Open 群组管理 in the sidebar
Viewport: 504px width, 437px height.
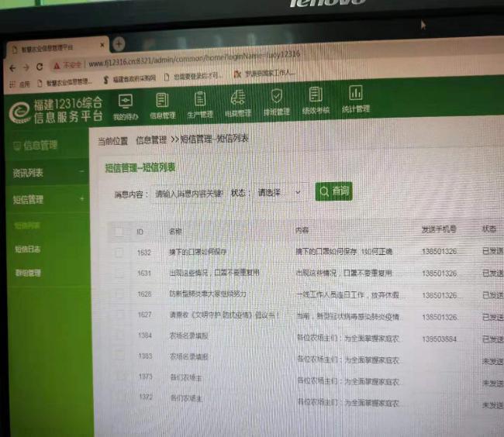click(28, 273)
